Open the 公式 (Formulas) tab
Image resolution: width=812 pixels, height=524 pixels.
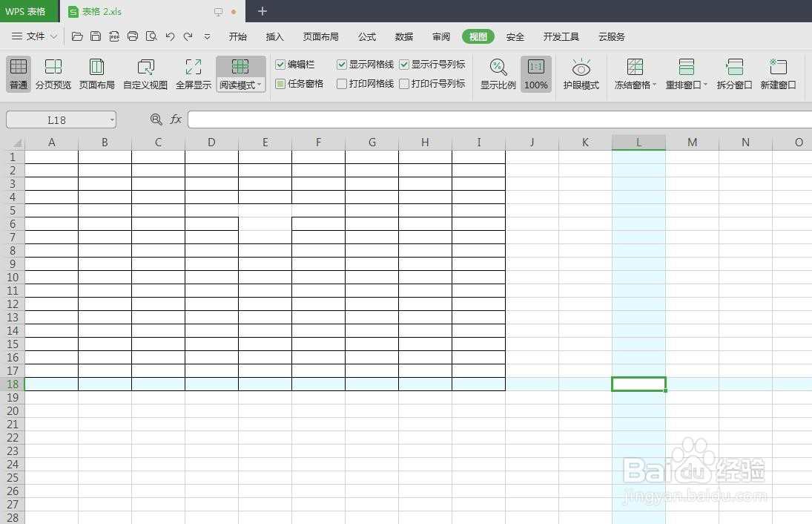[366, 36]
